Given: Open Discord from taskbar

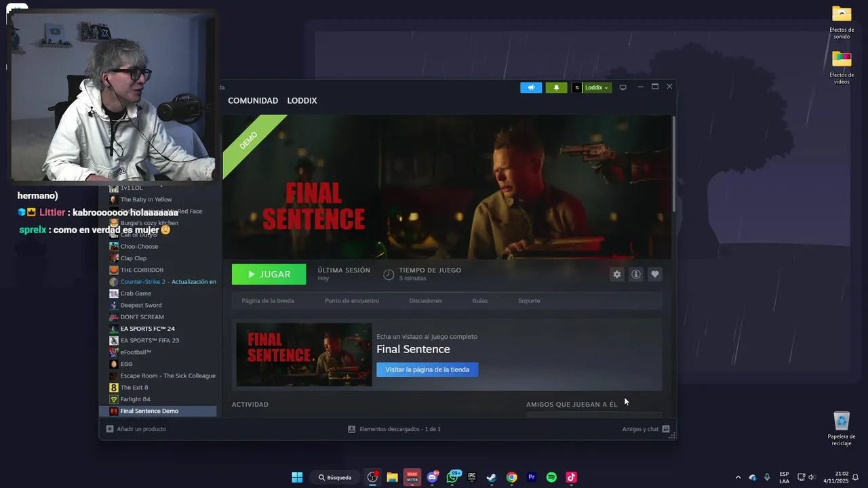Looking at the screenshot, I should click(x=432, y=477).
